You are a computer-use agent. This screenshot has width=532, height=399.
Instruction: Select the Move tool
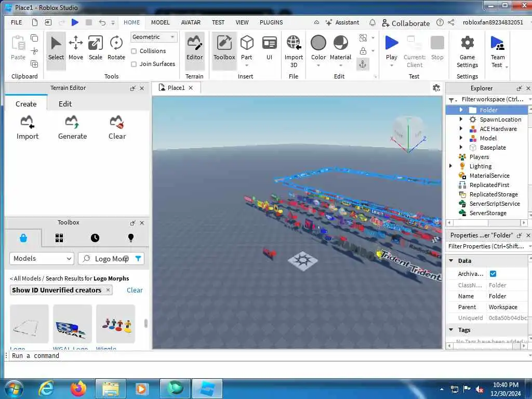point(76,48)
